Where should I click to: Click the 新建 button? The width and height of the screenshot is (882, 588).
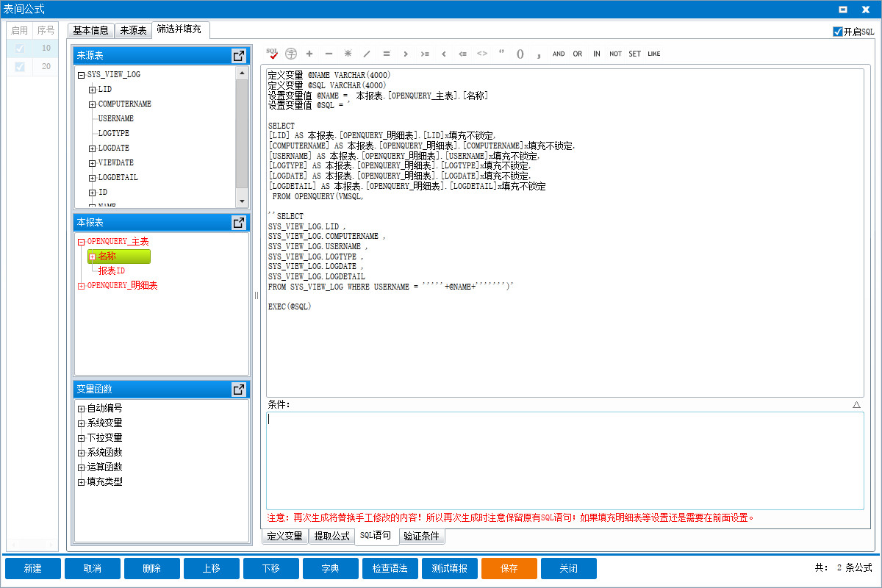pos(33,569)
